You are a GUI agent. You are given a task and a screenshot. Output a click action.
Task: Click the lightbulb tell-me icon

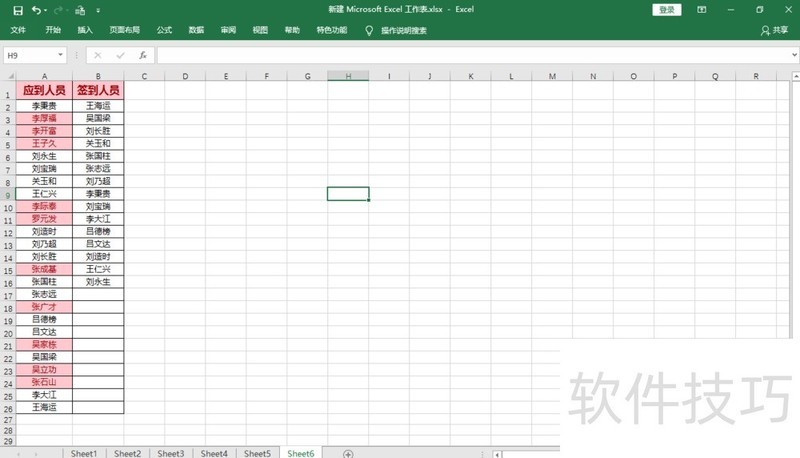click(x=369, y=31)
